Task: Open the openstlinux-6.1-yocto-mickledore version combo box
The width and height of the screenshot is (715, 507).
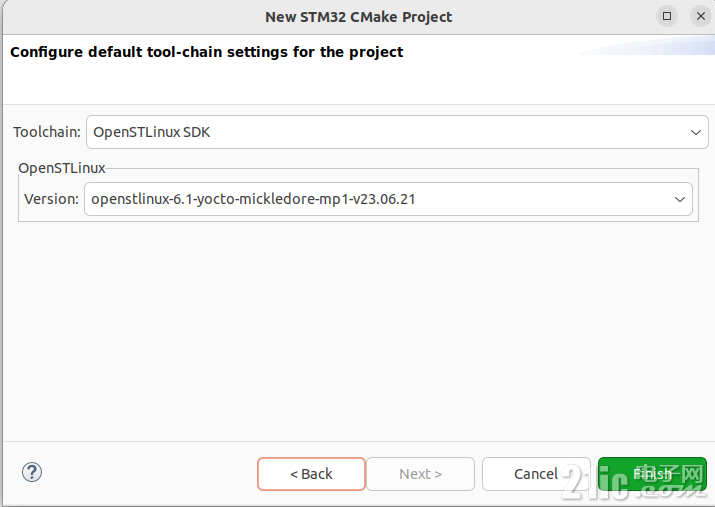Action: point(389,199)
